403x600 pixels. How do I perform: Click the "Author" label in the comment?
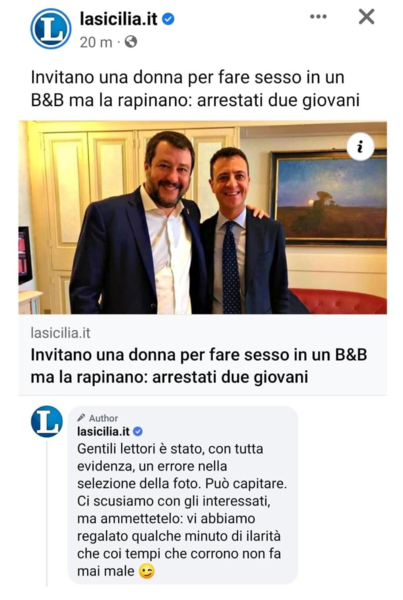point(103,418)
